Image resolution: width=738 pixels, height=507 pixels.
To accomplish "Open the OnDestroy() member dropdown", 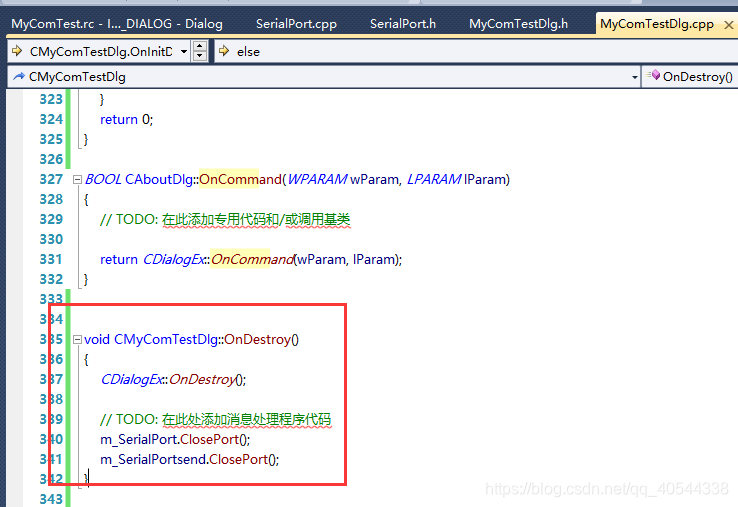I will tap(690, 77).
